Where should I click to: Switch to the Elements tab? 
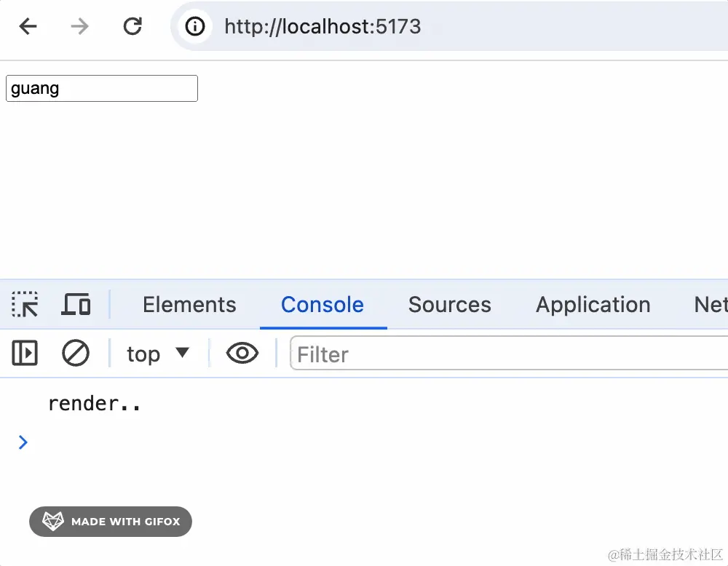(189, 305)
